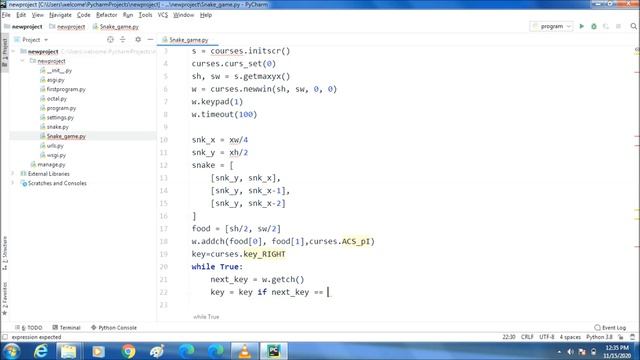Open the Help menu
640x360 pixels.
tap(206, 15)
